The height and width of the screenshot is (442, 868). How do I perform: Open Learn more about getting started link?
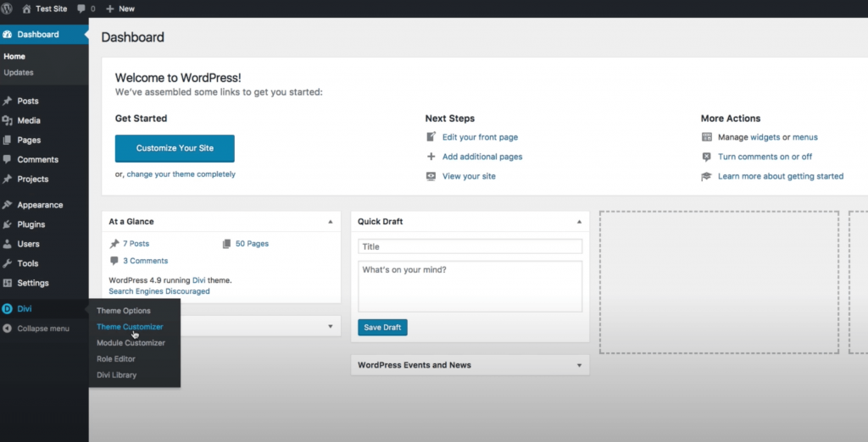tap(781, 176)
